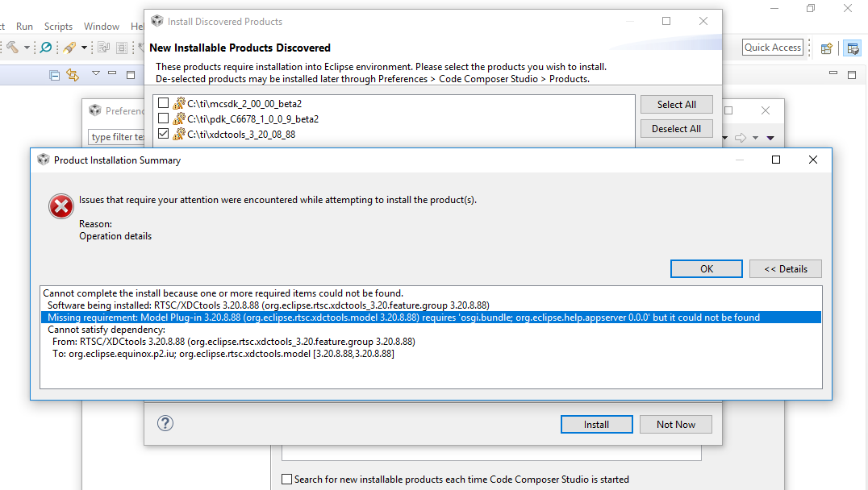Click the greyed block selection toolbar icon
Image resolution: width=868 pixels, height=490 pixels.
[x=122, y=48]
